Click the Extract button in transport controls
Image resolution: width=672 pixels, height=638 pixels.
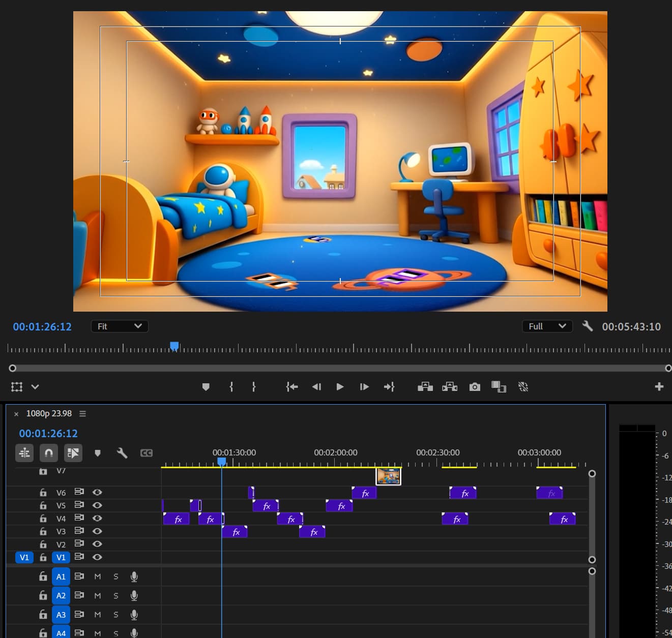(x=450, y=387)
